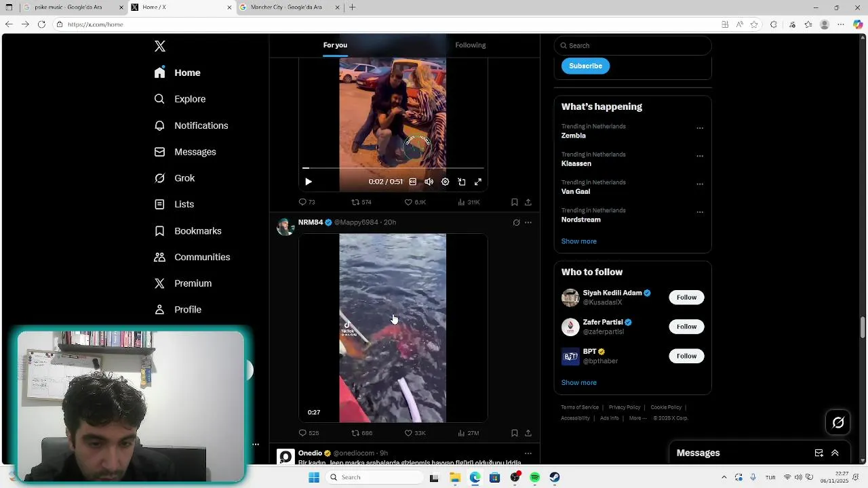868x488 pixels.
Task: Show more trending topics
Action: [x=579, y=241]
